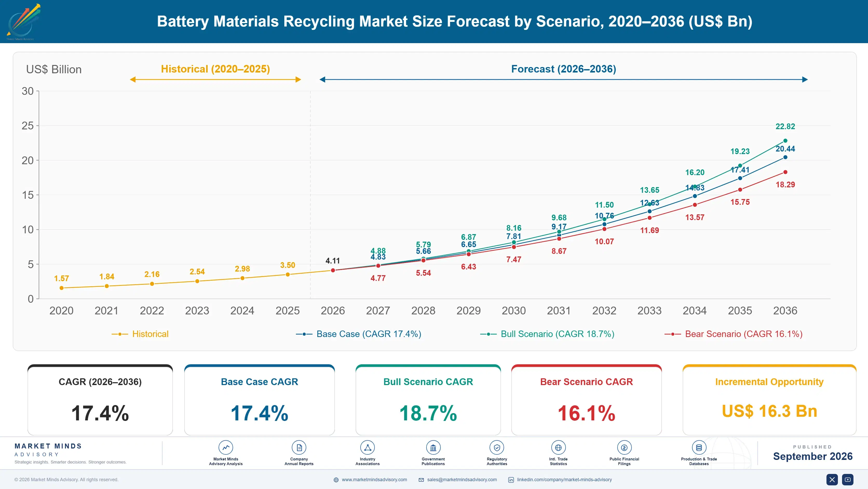Click the 2036 bull scenario data point
Viewport: 868px width, 489px height.
coord(785,141)
